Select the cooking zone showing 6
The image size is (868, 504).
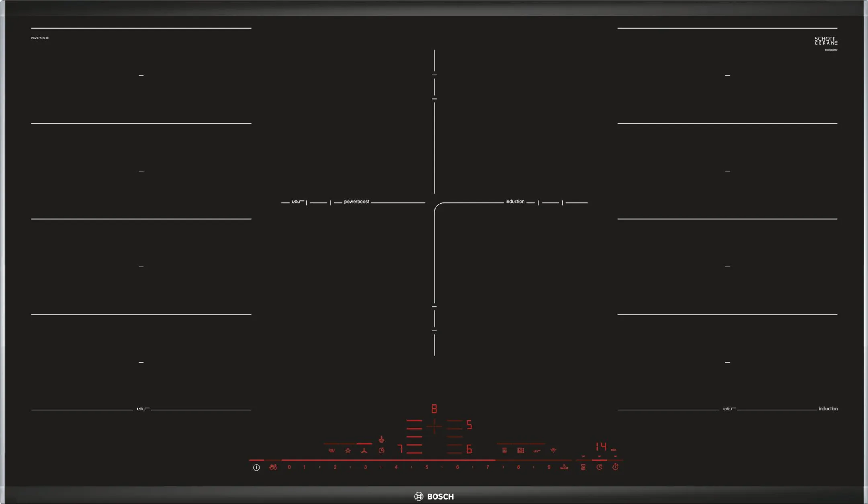(x=469, y=449)
